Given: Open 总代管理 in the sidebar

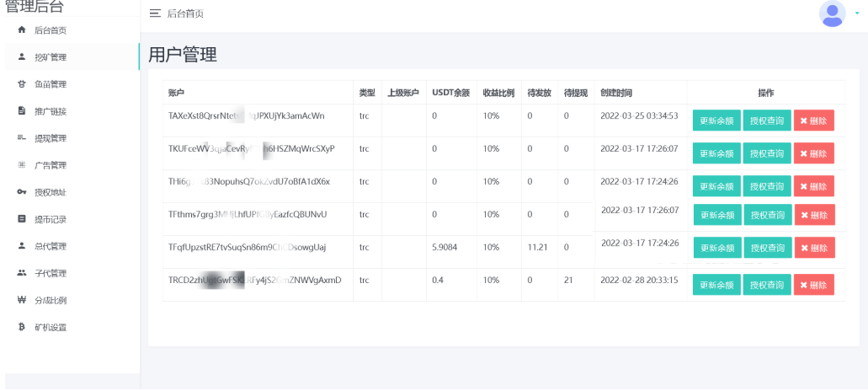Looking at the screenshot, I should tap(50, 246).
